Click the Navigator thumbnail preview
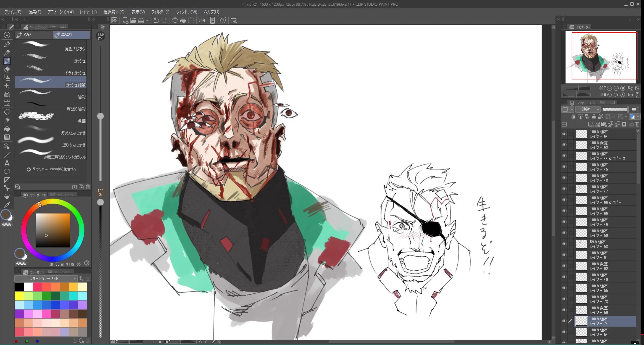Image resolution: width=644 pixels, height=345 pixels. [601, 57]
